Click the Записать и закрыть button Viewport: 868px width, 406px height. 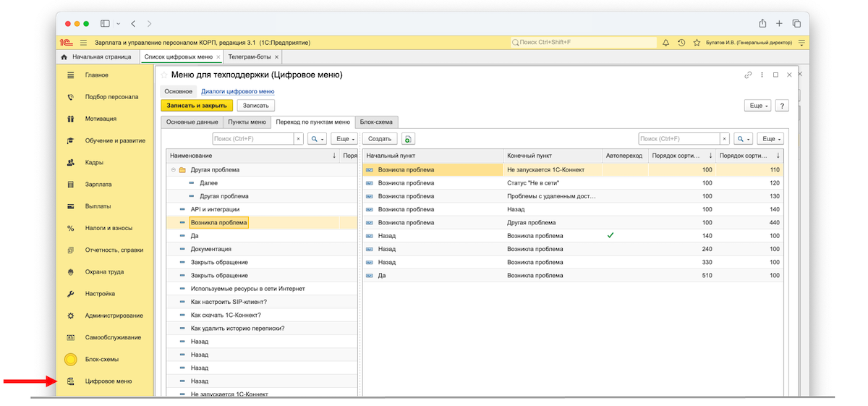pyautogui.click(x=197, y=106)
